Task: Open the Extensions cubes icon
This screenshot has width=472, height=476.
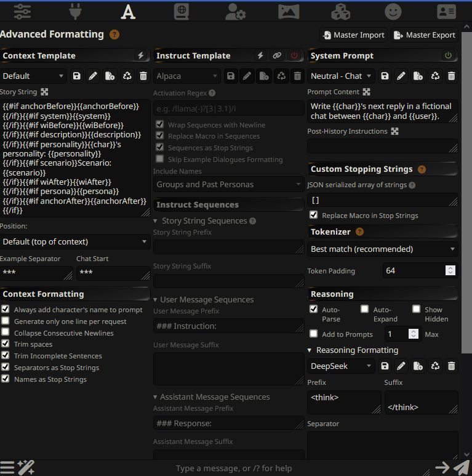Action: tap(340, 11)
